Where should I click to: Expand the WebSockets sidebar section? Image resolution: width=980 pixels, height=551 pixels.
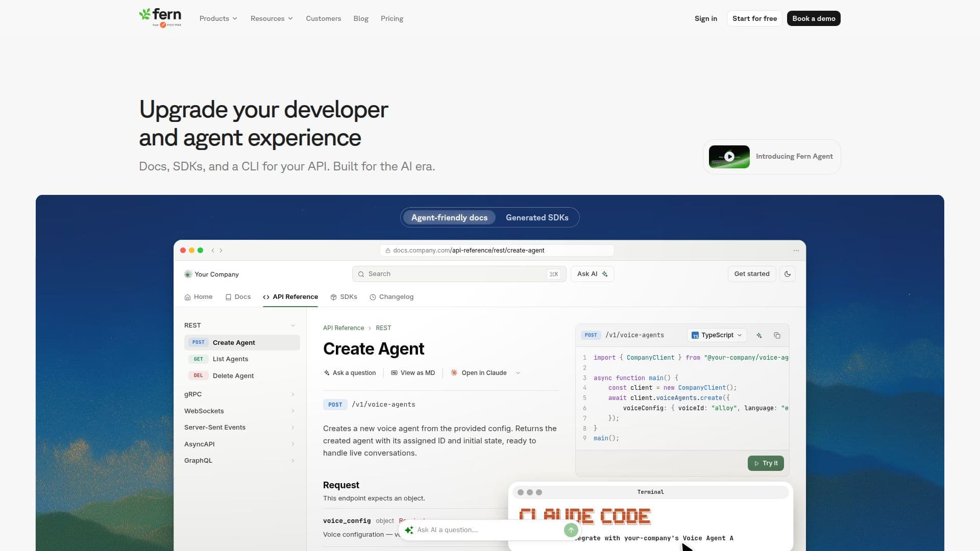tap(240, 411)
